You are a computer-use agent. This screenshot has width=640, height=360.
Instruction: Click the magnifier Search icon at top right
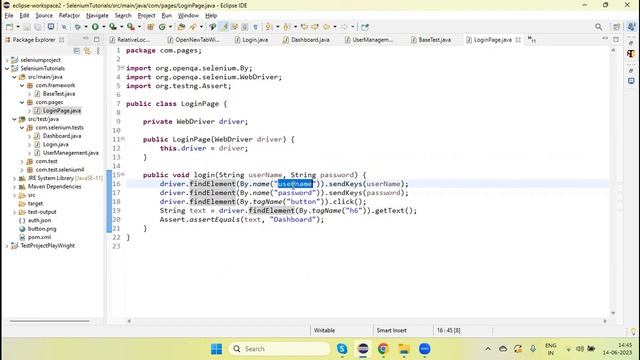tap(598, 27)
